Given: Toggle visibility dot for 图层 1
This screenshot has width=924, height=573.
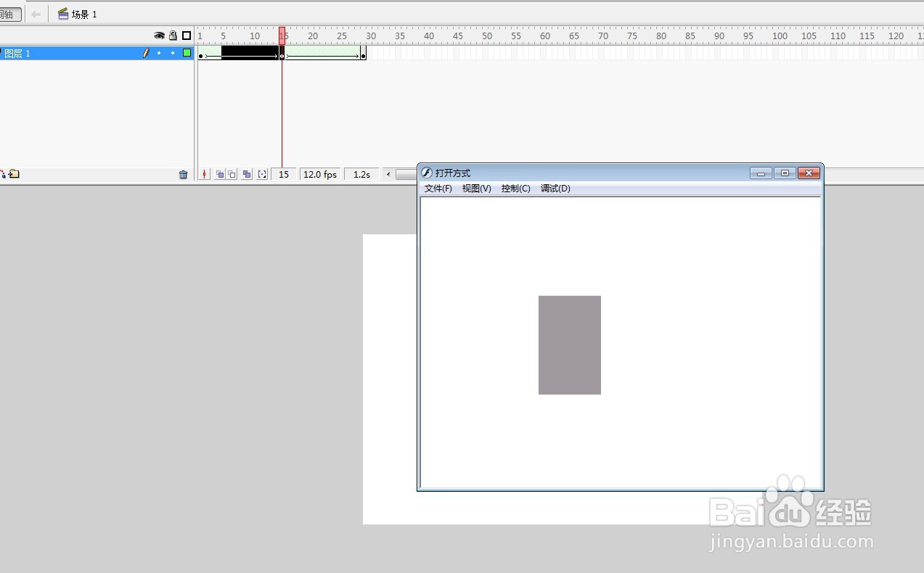Looking at the screenshot, I should 159,53.
